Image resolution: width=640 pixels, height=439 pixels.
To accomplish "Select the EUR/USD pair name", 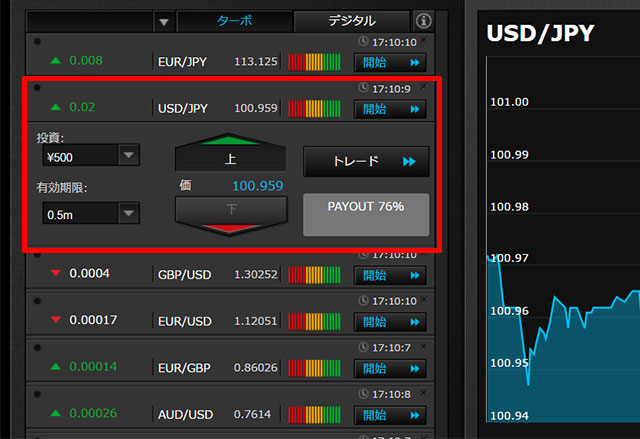I will (184, 321).
